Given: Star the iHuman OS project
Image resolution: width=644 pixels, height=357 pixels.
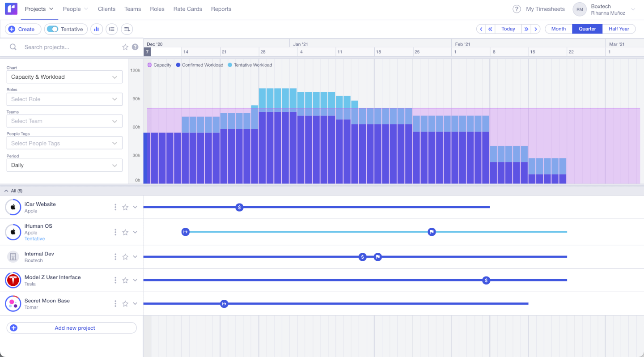Looking at the screenshot, I should 125,232.
